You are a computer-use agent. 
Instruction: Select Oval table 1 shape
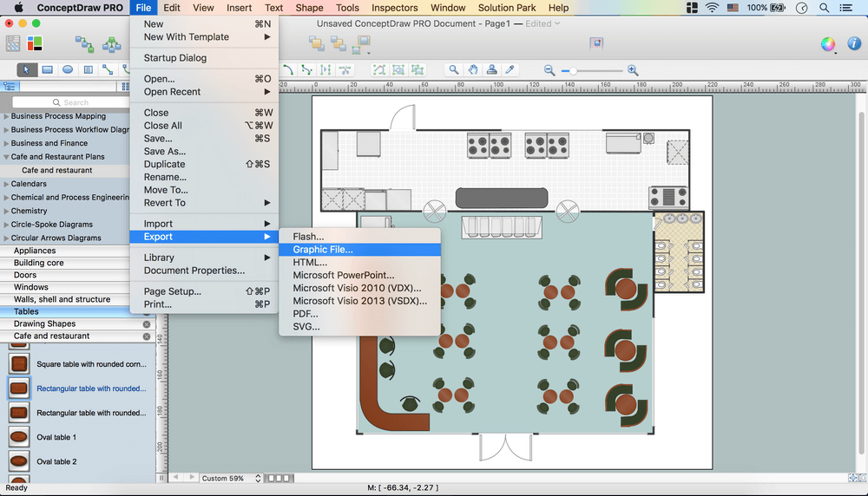tap(19, 437)
